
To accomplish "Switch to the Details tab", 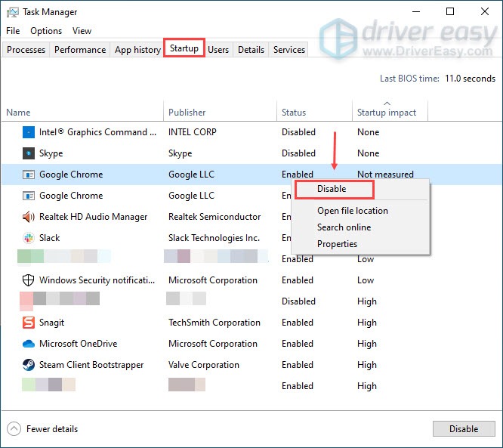I will [x=251, y=50].
